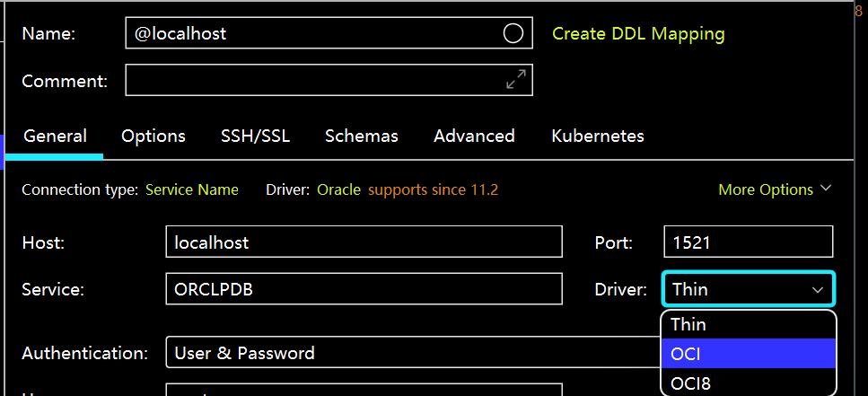Change connection type via Service Name link
The image size is (868, 396).
click(x=192, y=190)
